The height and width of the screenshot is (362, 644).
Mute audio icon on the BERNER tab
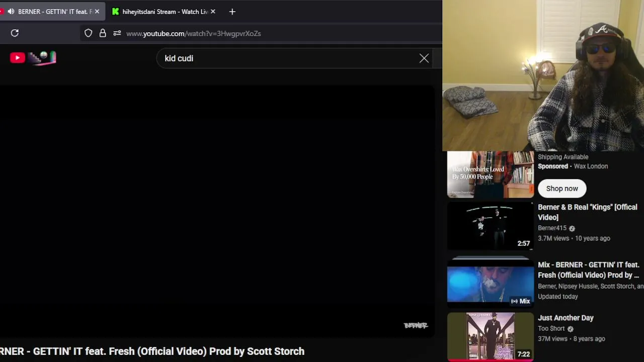[x=11, y=12]
